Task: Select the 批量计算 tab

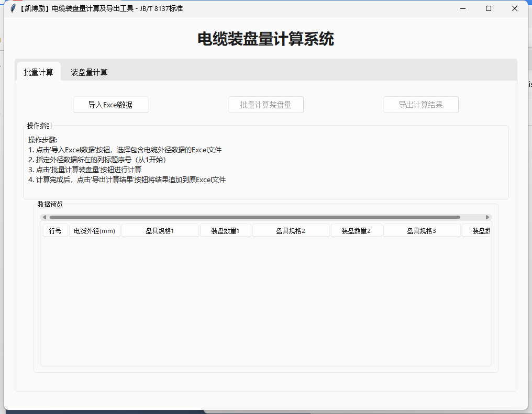Action: coord(39,72)
